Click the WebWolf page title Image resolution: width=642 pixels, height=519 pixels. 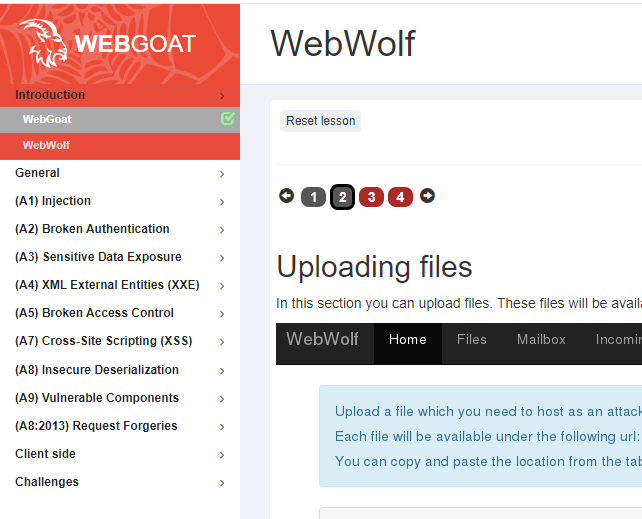(343, 44)
